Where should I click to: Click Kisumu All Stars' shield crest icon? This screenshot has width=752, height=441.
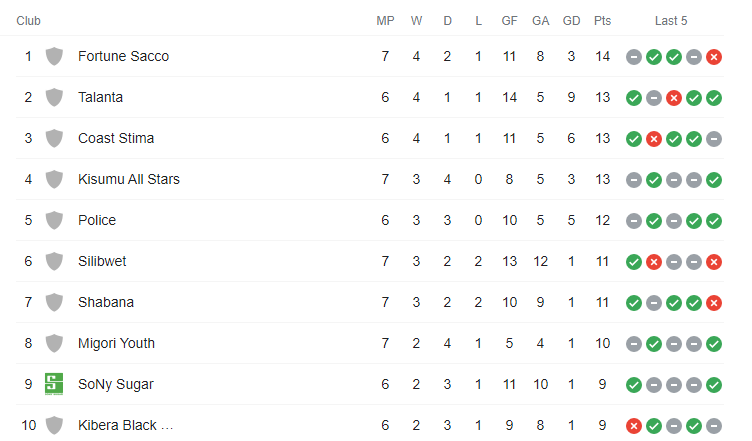pos(54,179)
